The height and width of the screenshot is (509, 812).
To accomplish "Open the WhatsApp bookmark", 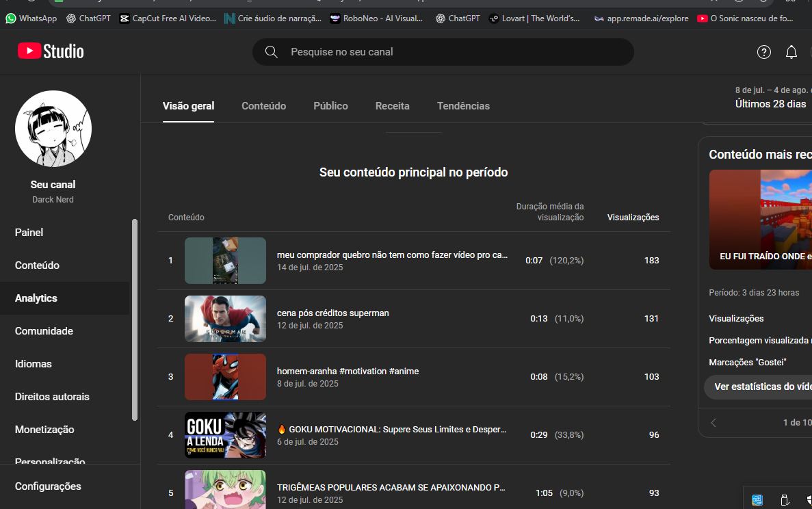I will pyautogui.click(x=31, y=18).
